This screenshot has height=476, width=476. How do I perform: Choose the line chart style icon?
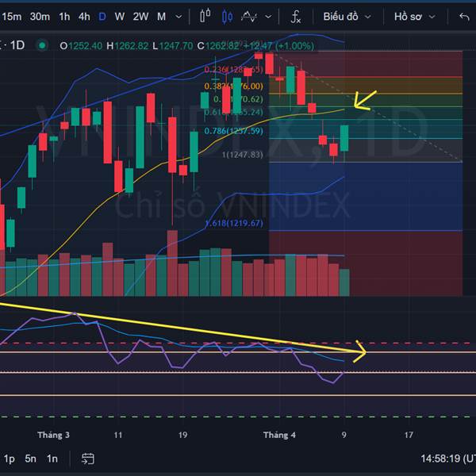tap(249, 17)
